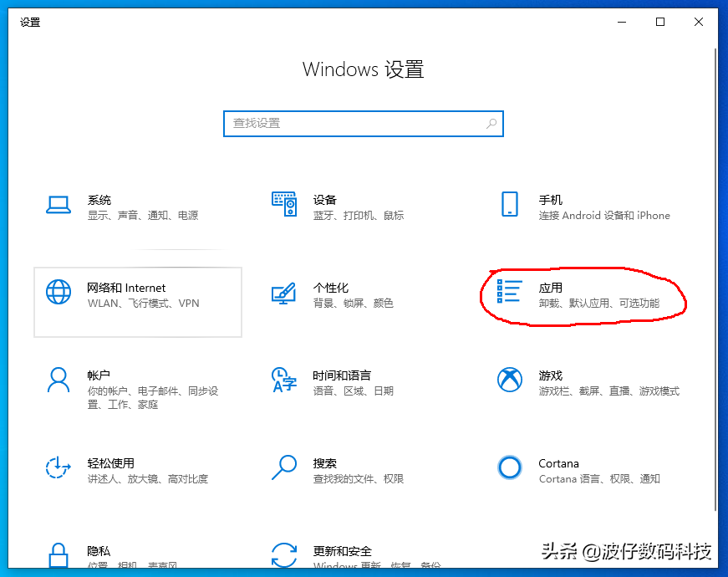Image resolution: width=728 pixels, height=577 pixels.
Task: Click the 时间和语言 settings icon
Action: pos(284,380)
